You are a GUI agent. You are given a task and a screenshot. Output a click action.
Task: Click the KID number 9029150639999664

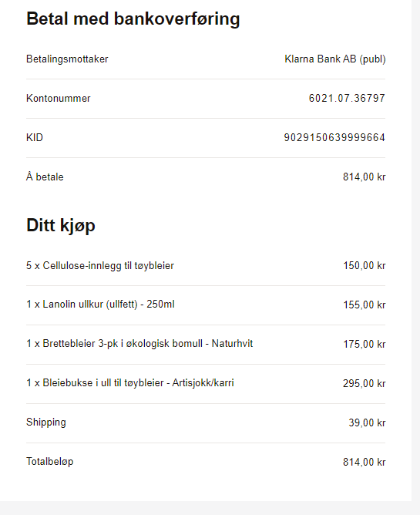click(334, 137)
